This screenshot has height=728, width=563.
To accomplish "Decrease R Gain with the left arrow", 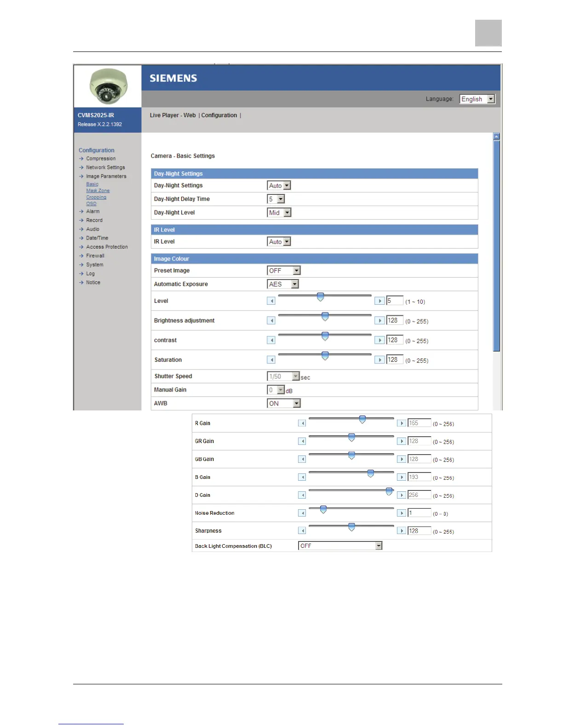I will coord(302,423).
